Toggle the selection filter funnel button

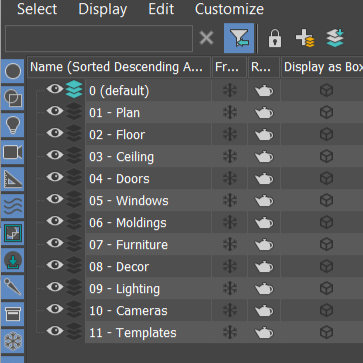[x=239, y=38]
